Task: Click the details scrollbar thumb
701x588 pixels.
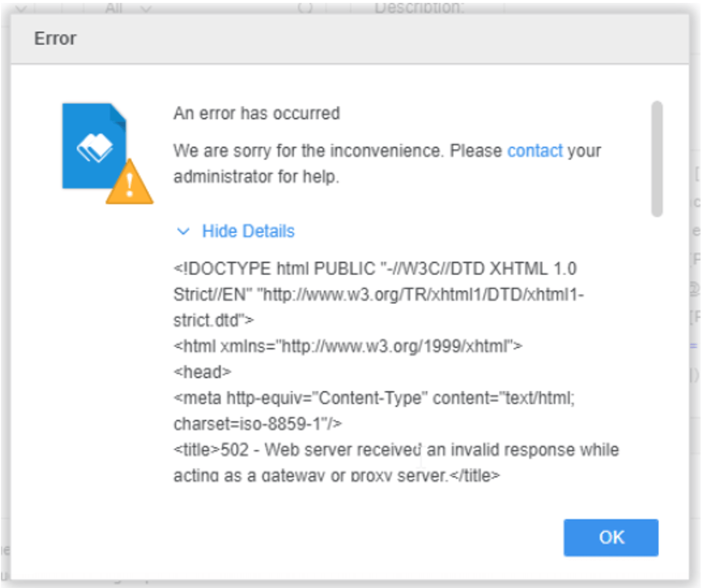Action: (656, 158)
